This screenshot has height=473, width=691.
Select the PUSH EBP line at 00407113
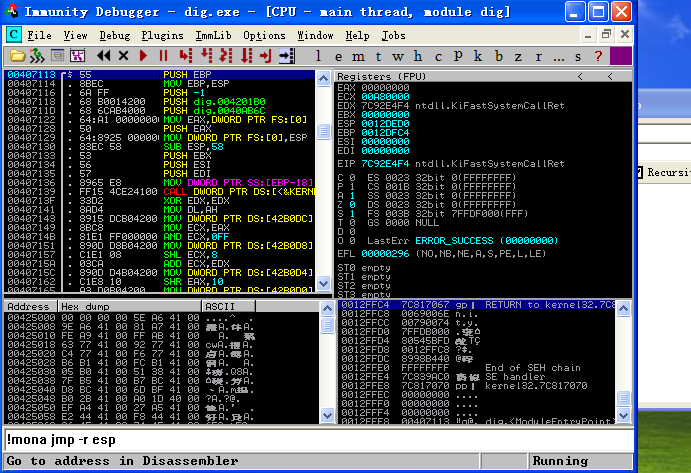pyautogui.click(x=160, y=74)
